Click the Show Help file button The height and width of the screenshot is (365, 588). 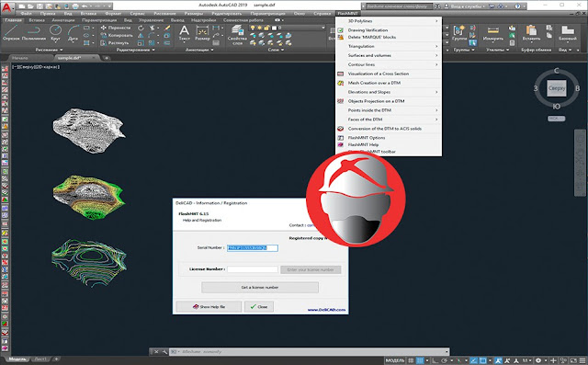(209, 306)
